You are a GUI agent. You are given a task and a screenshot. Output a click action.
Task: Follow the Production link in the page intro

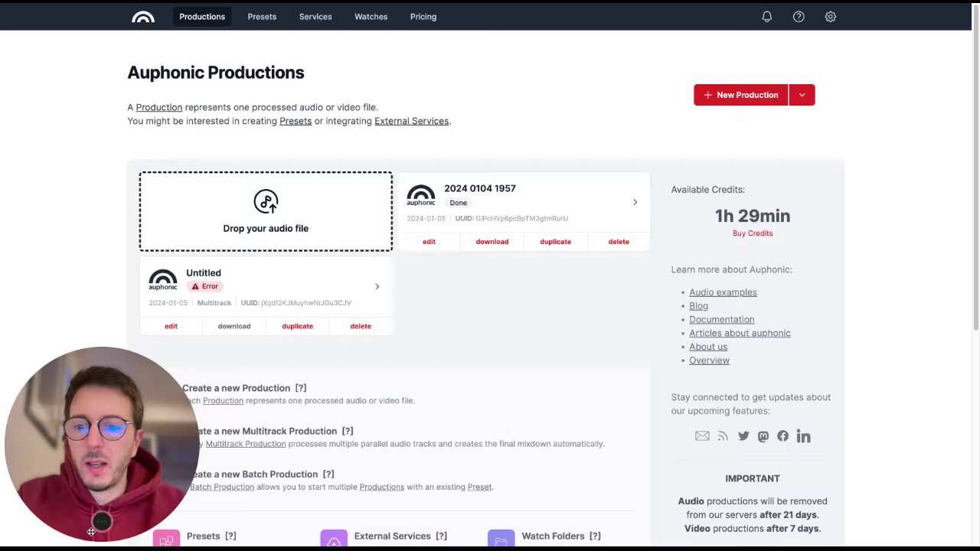click(159, 107)
